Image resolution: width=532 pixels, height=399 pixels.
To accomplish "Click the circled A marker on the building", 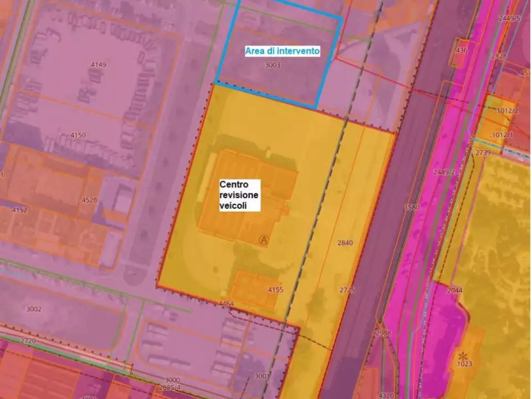I will pyautogui.click(x=263, y=240).
